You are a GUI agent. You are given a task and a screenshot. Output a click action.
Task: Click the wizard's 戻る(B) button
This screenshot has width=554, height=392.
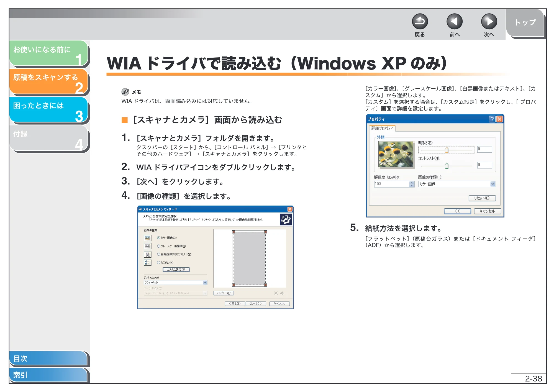(x=235, y=304)
